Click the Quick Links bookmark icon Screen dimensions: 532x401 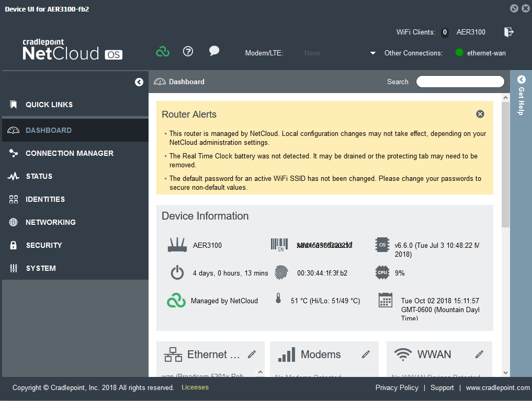[x=13, y=105]
